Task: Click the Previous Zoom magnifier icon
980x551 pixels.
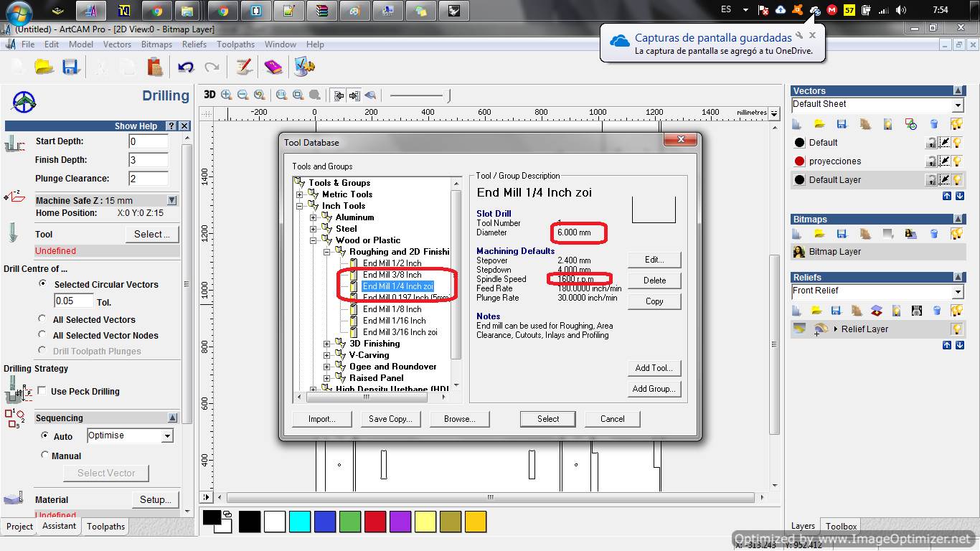Action: 260,95
